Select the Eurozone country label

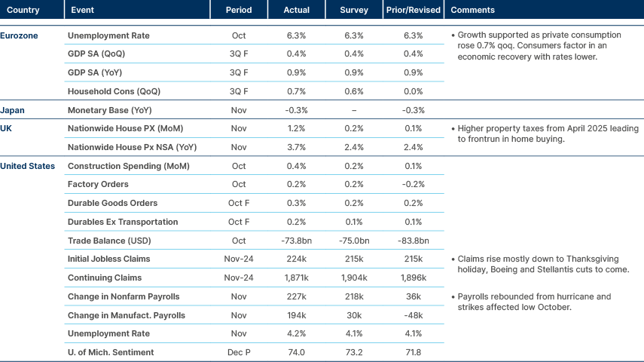click(19, 35)
